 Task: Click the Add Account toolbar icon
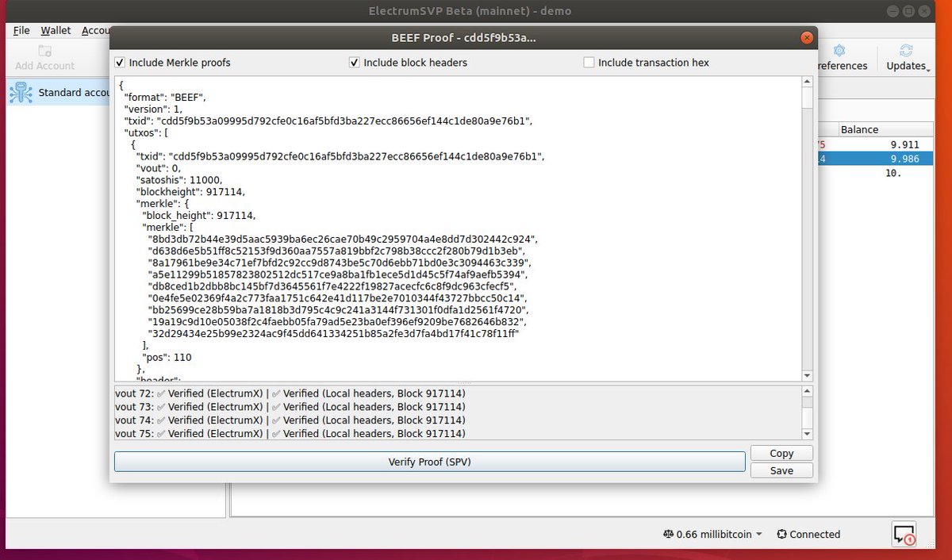coord(45,51)
